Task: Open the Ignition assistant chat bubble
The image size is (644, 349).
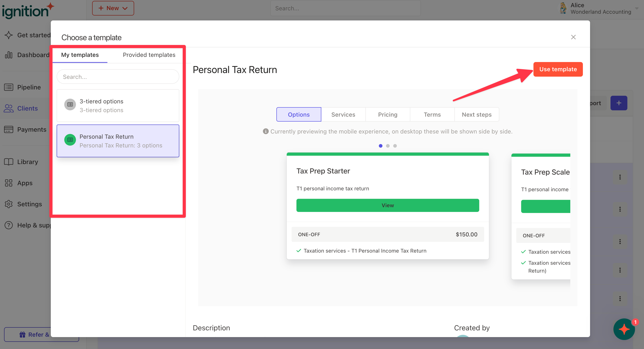Action: point(624,329)
